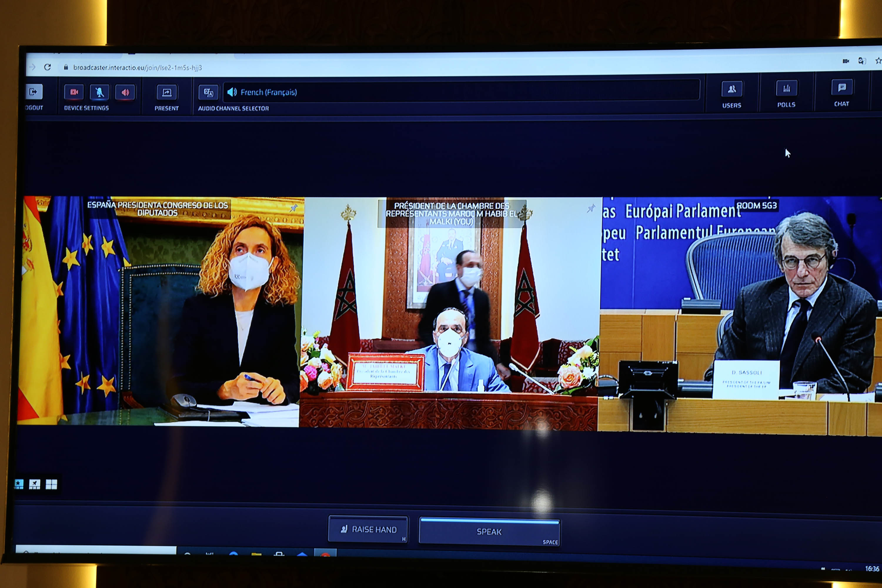Select the starred speaker layout view
This screenshot has width=882, height=588.
click(x=19, y=484)
